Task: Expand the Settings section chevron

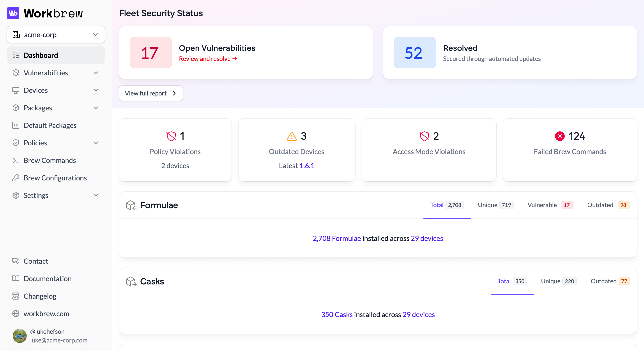Action: click(96, 195)
